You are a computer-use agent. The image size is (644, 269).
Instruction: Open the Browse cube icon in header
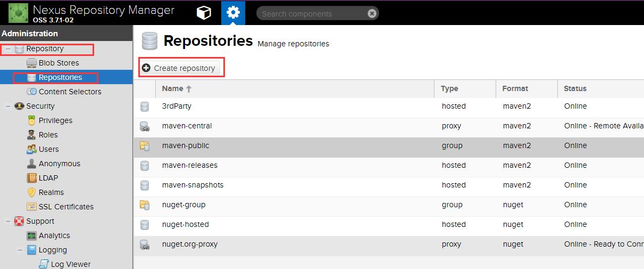coord(204,13)
